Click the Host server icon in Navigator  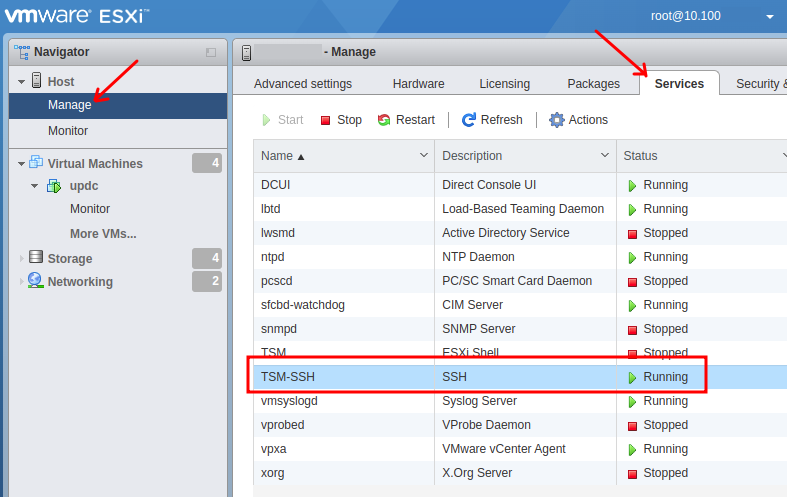pyautogui.click(x=37, y=80)
